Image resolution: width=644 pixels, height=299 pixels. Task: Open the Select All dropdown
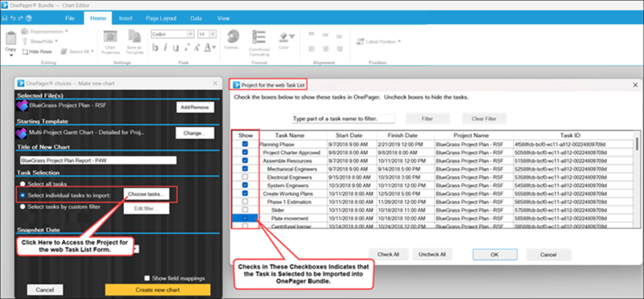(x=93, y=51)
